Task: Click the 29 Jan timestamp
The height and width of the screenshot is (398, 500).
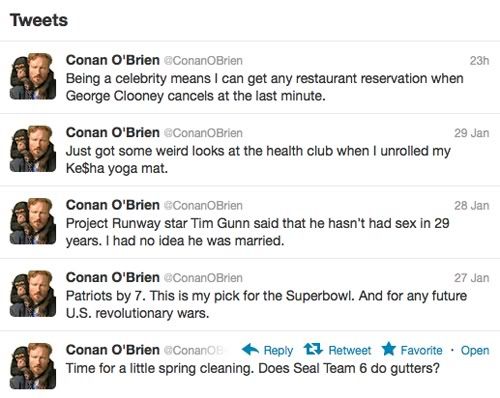Action: click(x=472, y=133)
